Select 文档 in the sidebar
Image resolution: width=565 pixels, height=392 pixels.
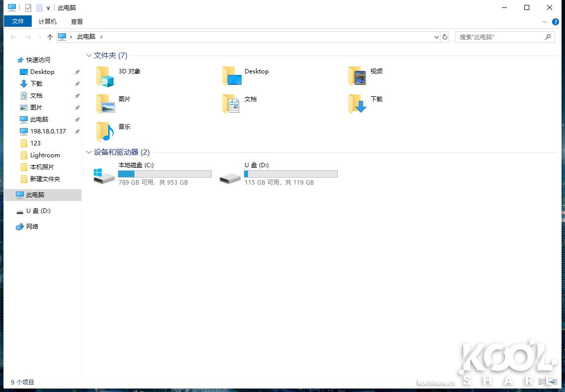pos(36,95)
